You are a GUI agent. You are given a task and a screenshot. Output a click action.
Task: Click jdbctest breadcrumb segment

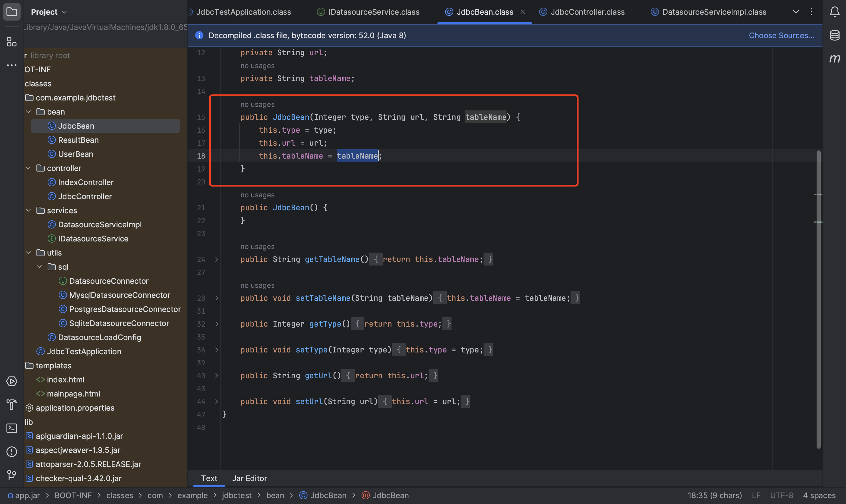[237, 495]
